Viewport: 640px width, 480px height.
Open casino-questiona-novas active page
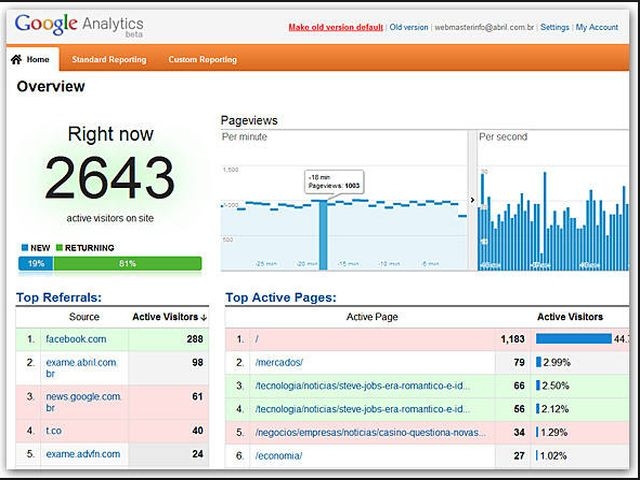371,432
